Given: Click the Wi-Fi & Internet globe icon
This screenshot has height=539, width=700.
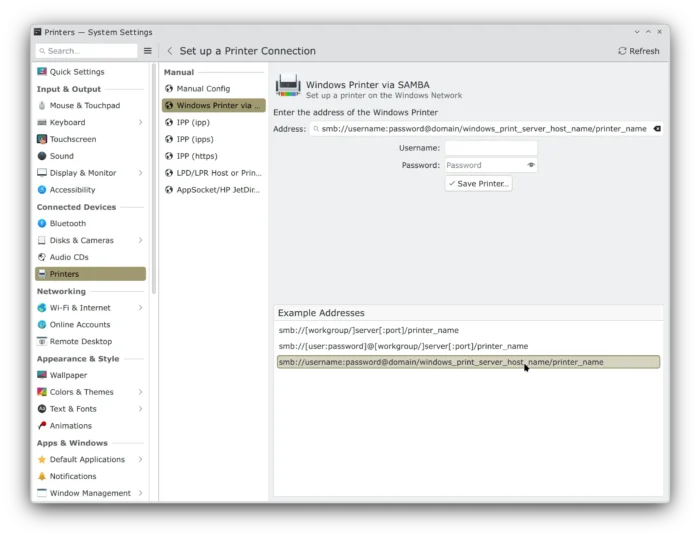Looking at the screenshot, I should pos(42,308).
